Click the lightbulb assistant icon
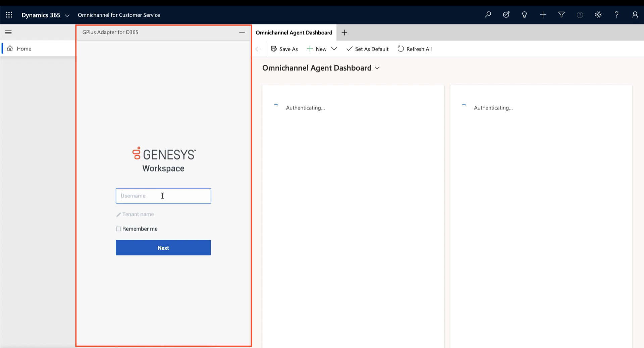The image size is (644, 348). 525,15
